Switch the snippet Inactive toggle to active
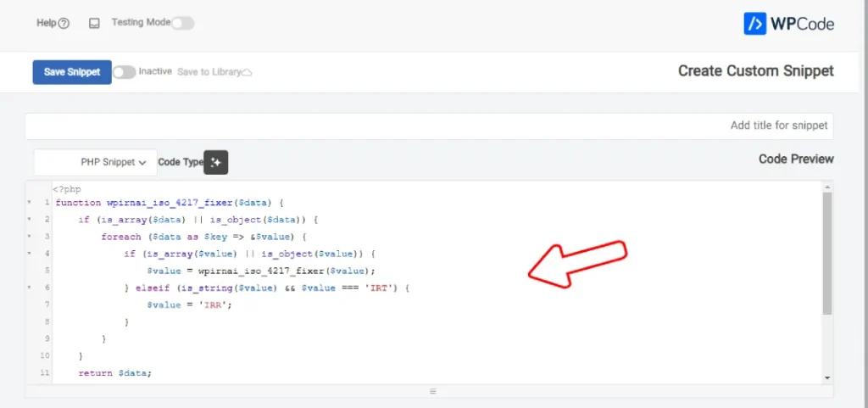Screen dimensions: 868x408 (x=124, y=72)
